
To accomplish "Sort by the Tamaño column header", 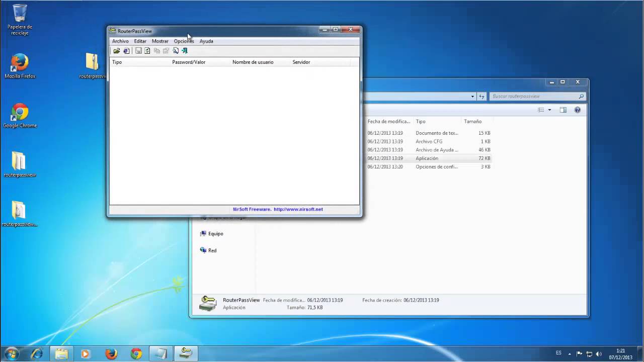I will pos(476,121).
